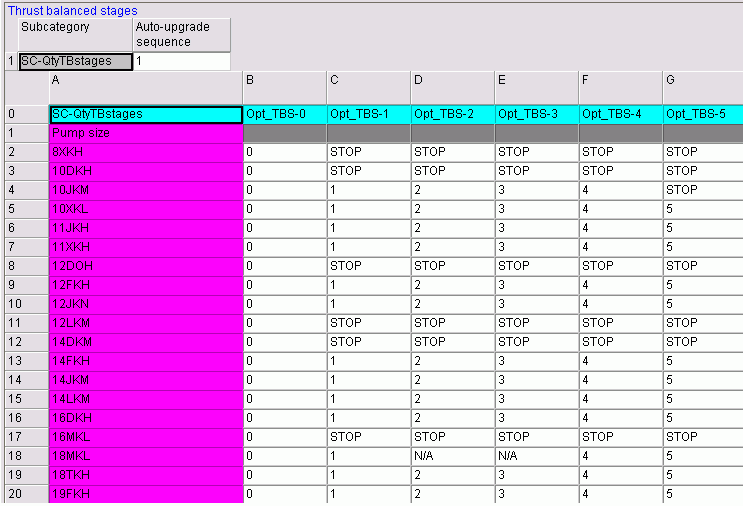
Task: Select the 19FKH pump size cell
Action: point(146,494)
